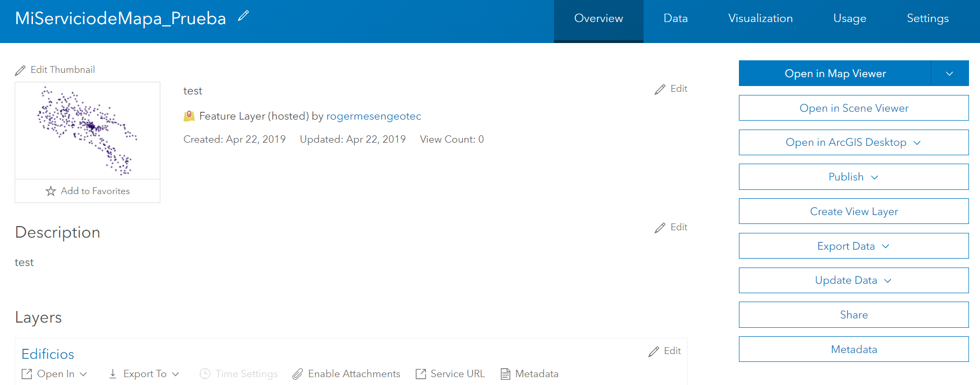Expand the Open in Map Viewer dropdown arrow

point(950,73)
